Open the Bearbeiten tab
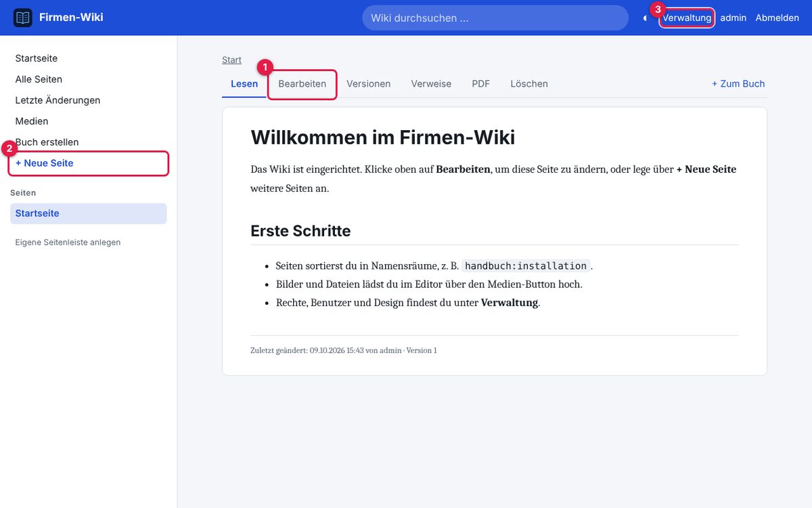 (302, 84)
